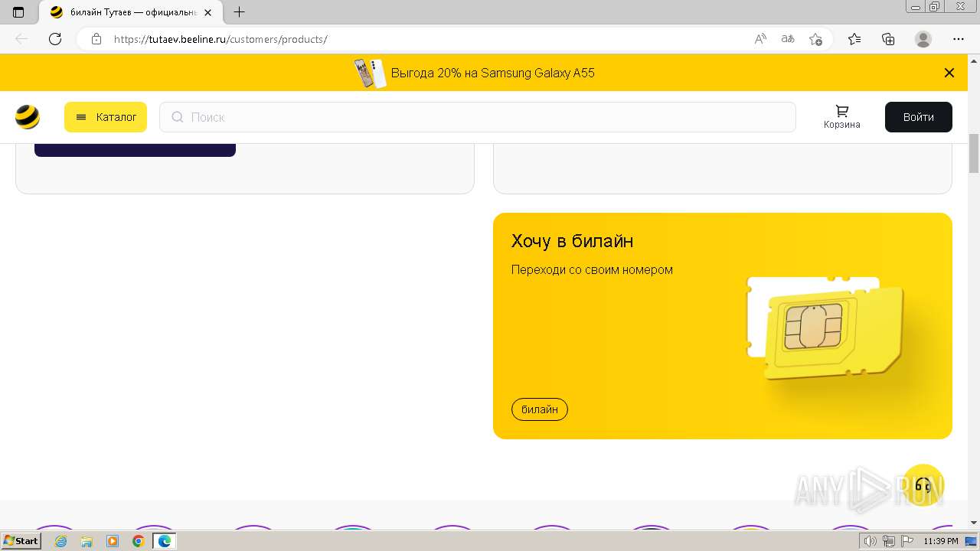Viewport: 980px width, 551px height.
Task: Open the support chat headset button
Action: pyautogui.click(x=923, y=484)
